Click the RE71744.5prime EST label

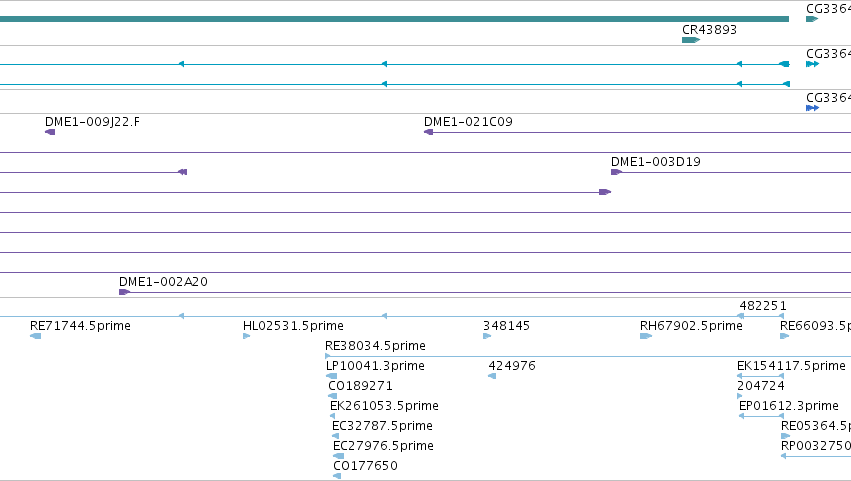pos(80,326)
